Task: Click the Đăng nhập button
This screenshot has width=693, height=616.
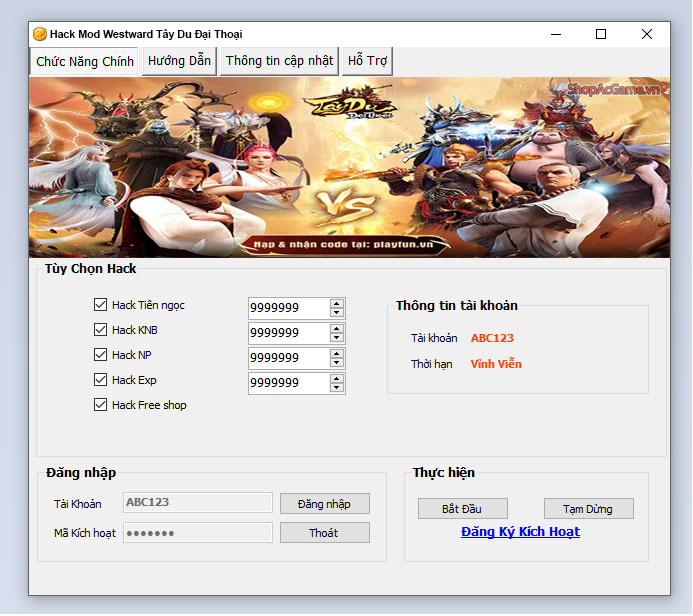Action: 325,504
